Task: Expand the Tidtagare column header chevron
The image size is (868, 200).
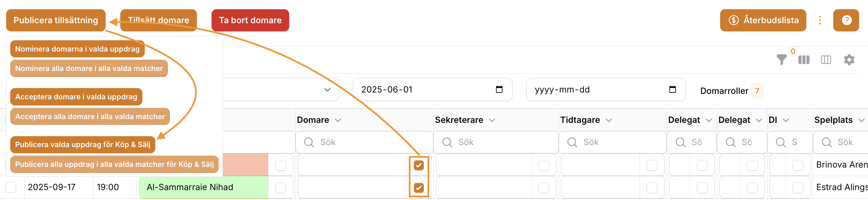Action: pyautogui.click(x=609, y=120)
